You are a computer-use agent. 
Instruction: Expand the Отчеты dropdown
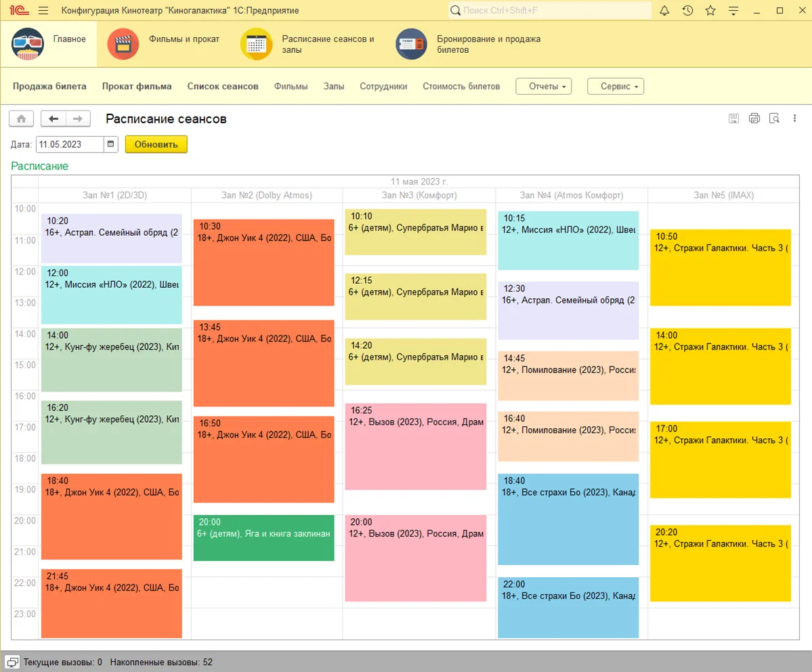pos(544,87)
